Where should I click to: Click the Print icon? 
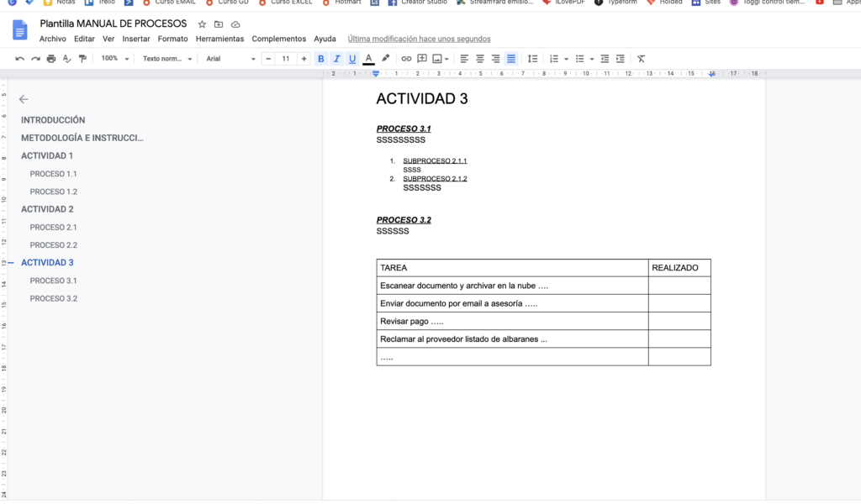tap(51, 59)
